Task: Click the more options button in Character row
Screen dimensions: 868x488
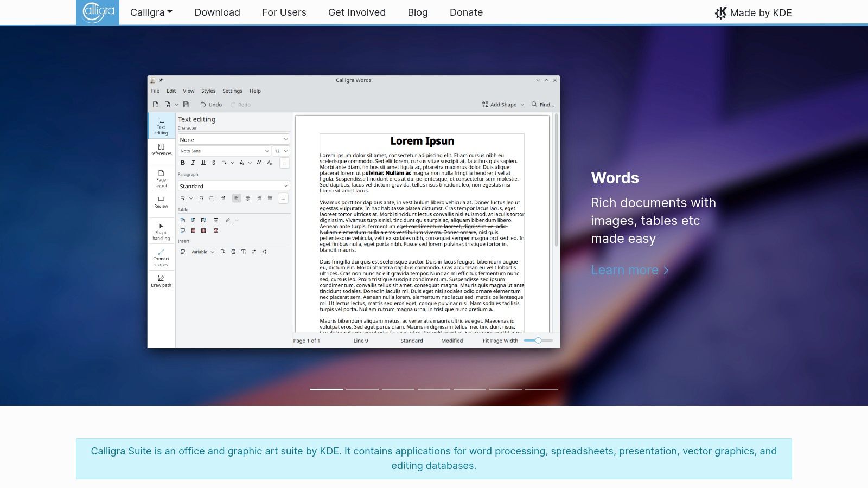Action: pos(284,163)
